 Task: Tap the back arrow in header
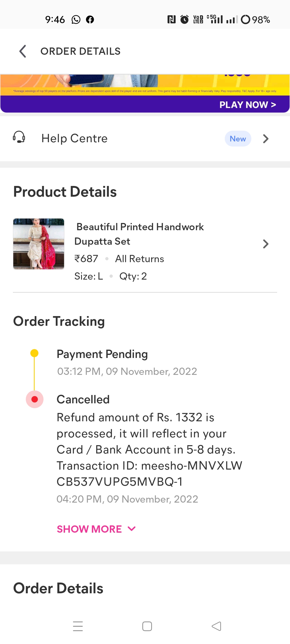pos(23,51)
